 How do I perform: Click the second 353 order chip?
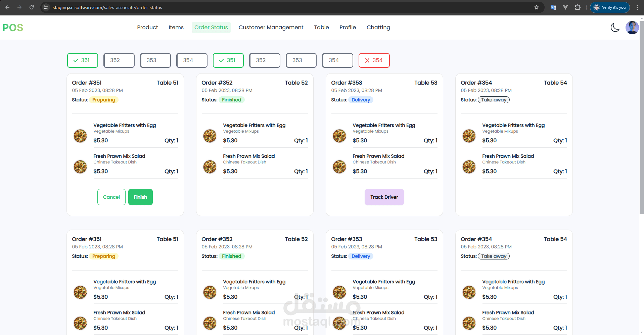(x=301, y=60)
